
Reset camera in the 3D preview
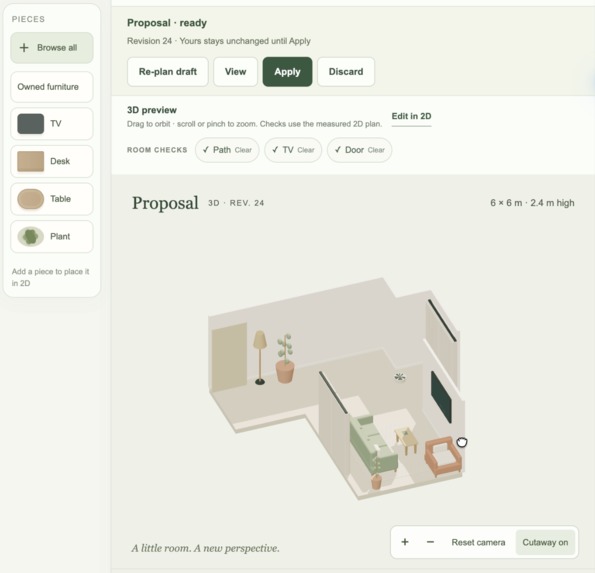pyautogui.click(x=478, y=542)
